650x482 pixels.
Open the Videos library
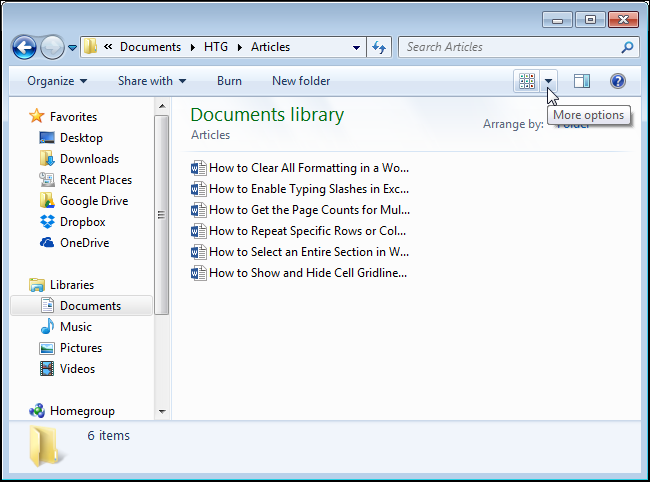pos(78,369)
